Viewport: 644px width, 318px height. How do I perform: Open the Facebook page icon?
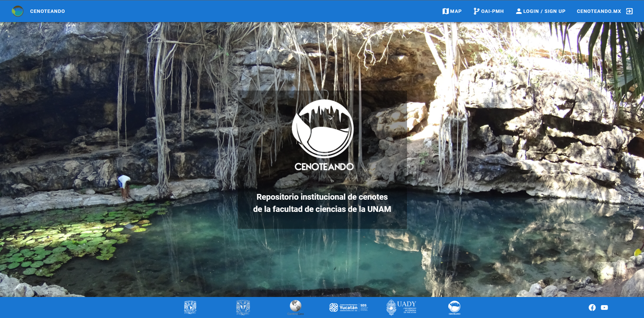point(592,307)
